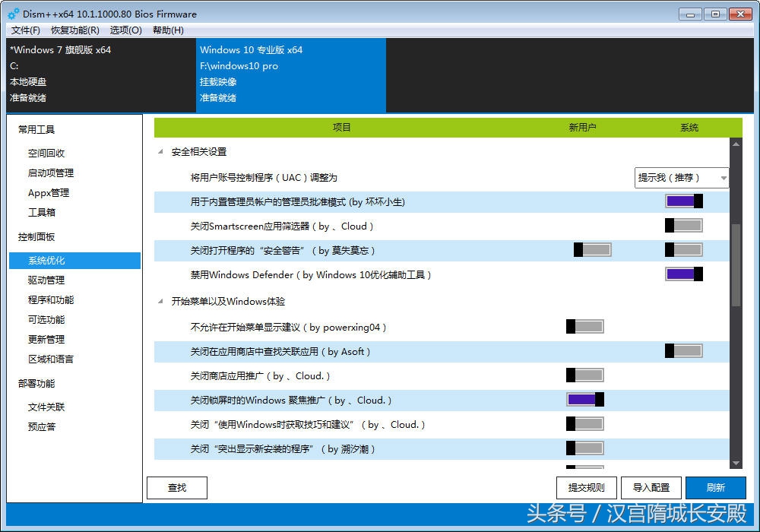
Task: Open 程序和功能 in the sidebar
Action: [51, 300]
